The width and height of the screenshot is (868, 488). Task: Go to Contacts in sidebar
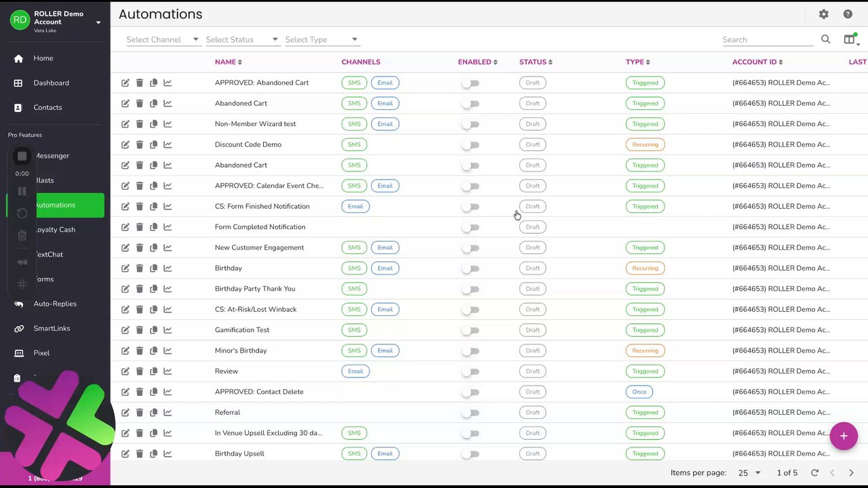tap(47, 107)
